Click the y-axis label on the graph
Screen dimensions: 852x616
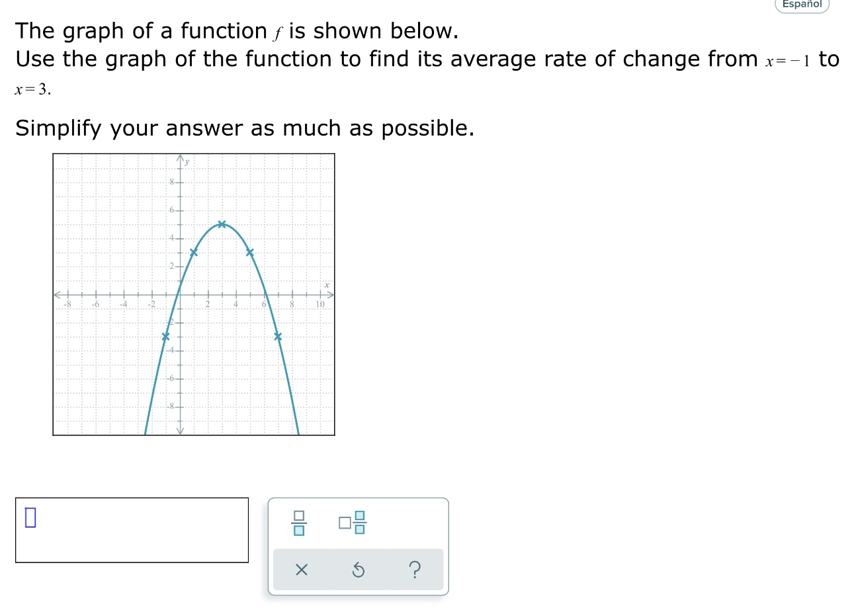[x=187, y=161]
